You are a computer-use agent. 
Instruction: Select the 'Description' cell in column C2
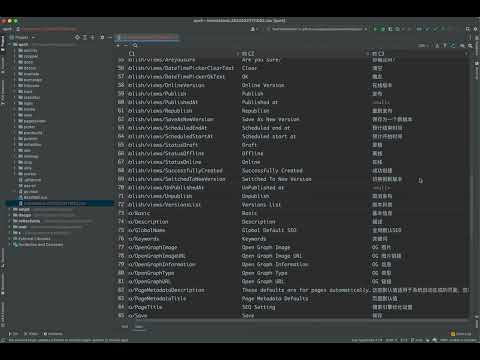point(258,222)
